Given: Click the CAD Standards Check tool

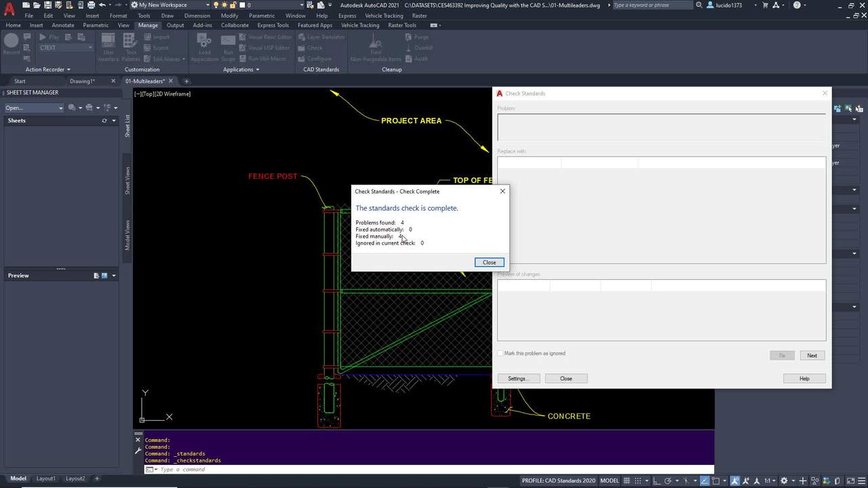Looking at the screenshot, I should (310, 47).
